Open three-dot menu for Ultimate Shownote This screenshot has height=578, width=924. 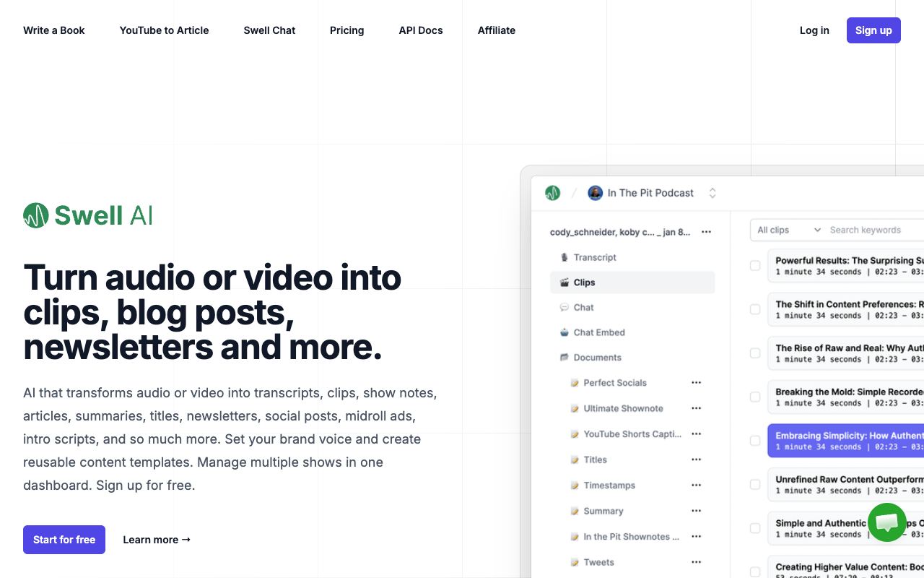pyautogui.click(x=697, y=408)
